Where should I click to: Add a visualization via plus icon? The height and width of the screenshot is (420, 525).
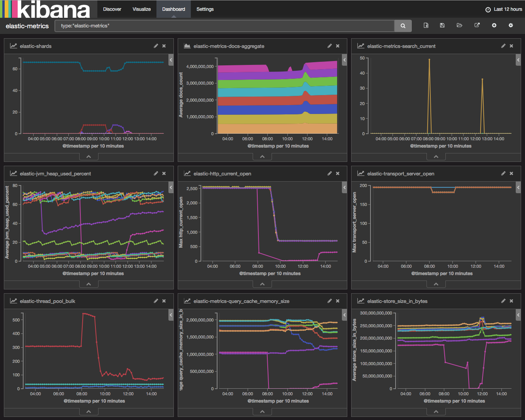click(x=494, y=26)
